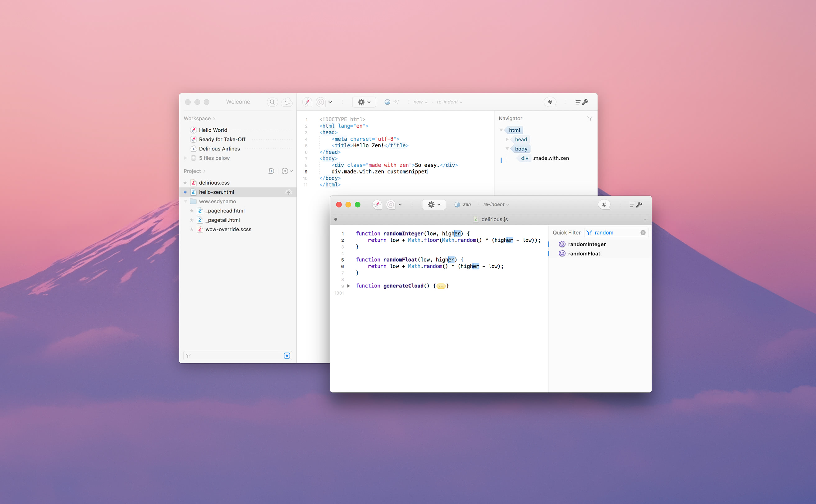Click the target/focus icon in top toolbar
This screenshot has width=816, height=504.
tap(322, 103)
